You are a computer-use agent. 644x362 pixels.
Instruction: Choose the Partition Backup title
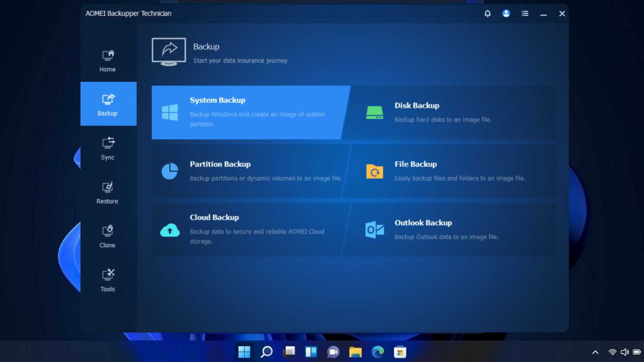click(220, 164)
